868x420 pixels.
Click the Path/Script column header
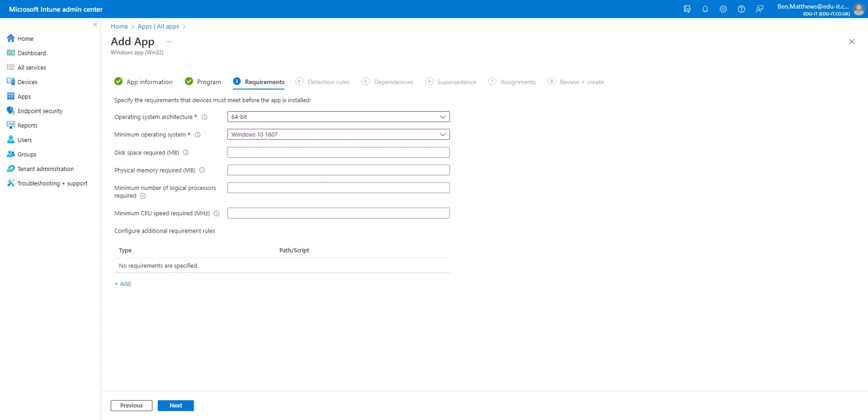coord(294,251)
